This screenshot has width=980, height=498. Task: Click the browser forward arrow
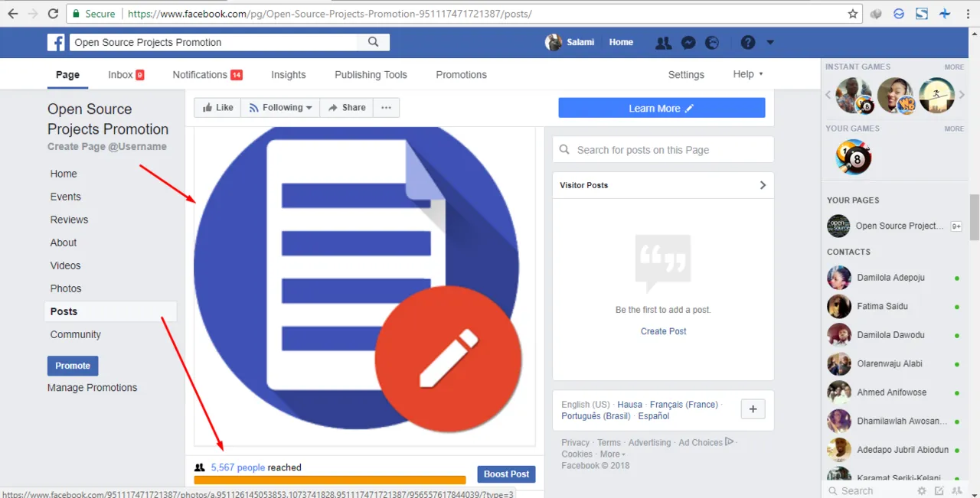pyautogui.click(x=33, y=14)
